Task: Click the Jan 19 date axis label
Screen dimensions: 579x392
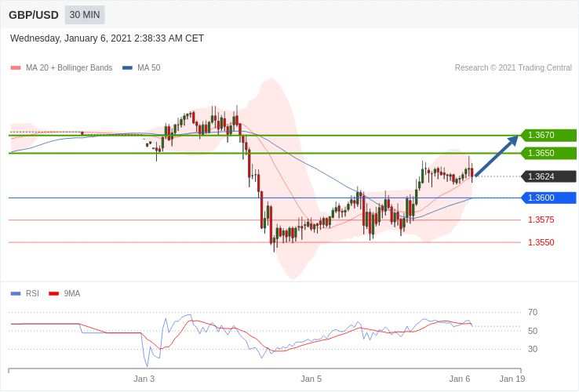Action: click(512, 379)
